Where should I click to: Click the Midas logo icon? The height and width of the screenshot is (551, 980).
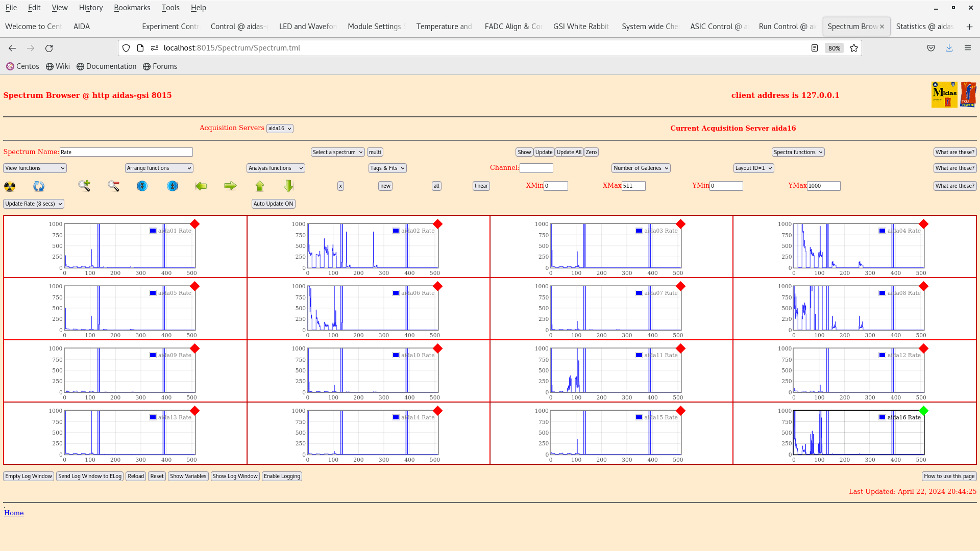tap(944, 94)
